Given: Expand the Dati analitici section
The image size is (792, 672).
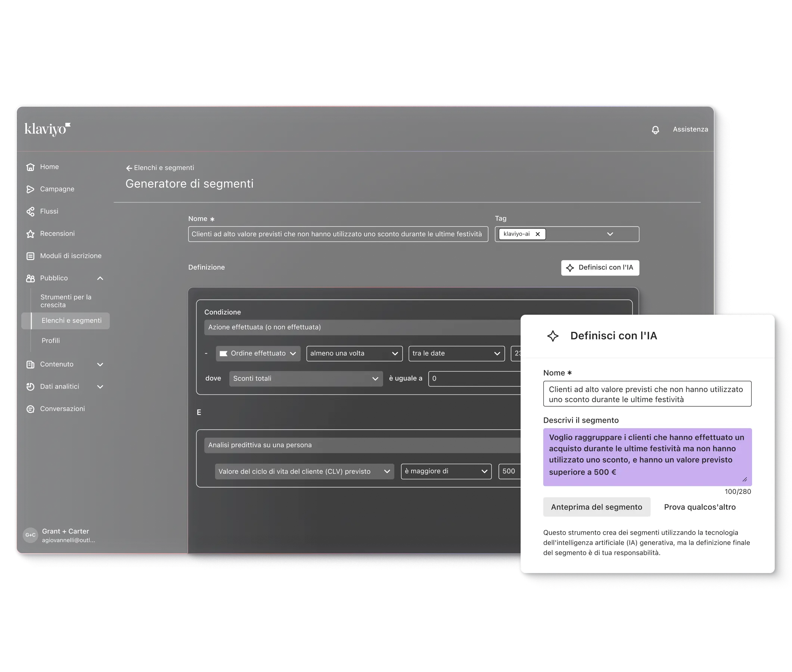Looking at the screenshot, I should [100, 387].
